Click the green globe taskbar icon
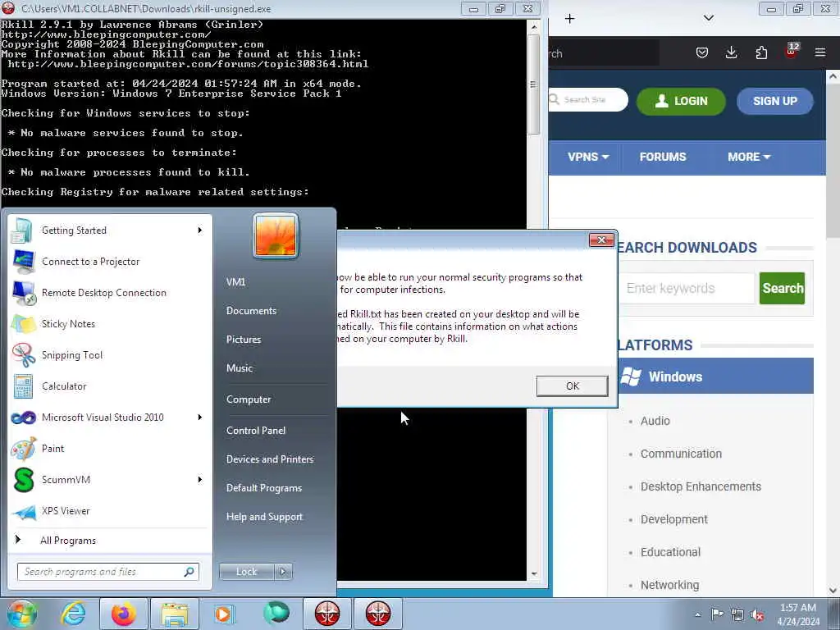Viewport: 840px width, 630px height. 276,614
